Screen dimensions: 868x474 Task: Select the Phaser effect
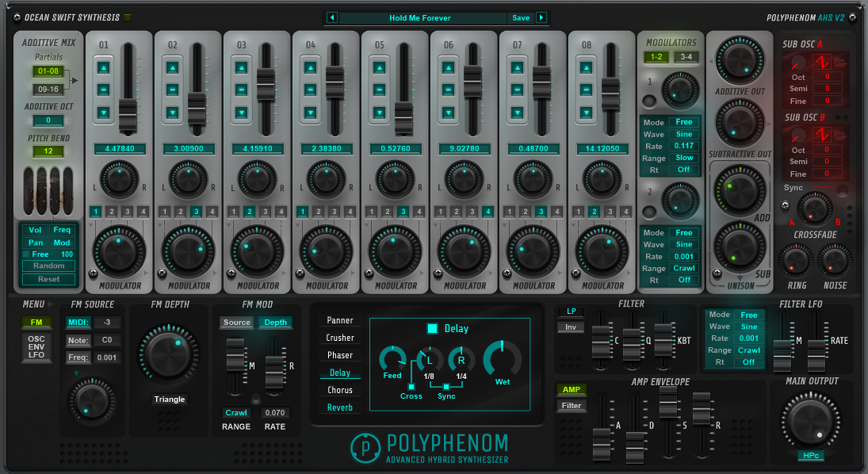point(340,355)
